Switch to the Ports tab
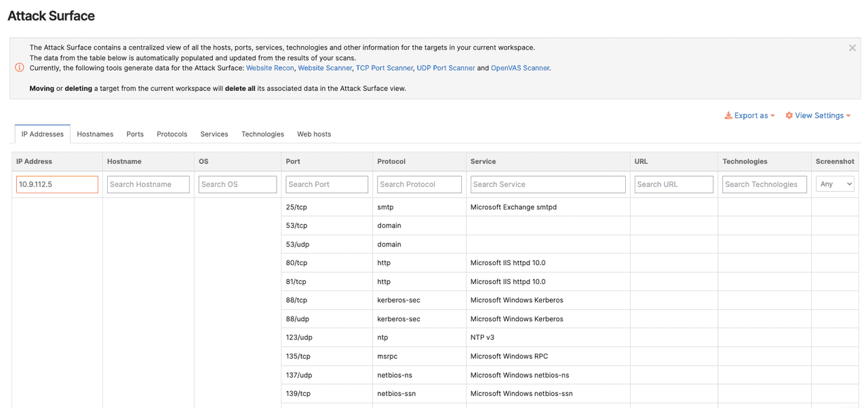Image resolution: width=868 pixels, height=408 pixels. coord(135,134)
